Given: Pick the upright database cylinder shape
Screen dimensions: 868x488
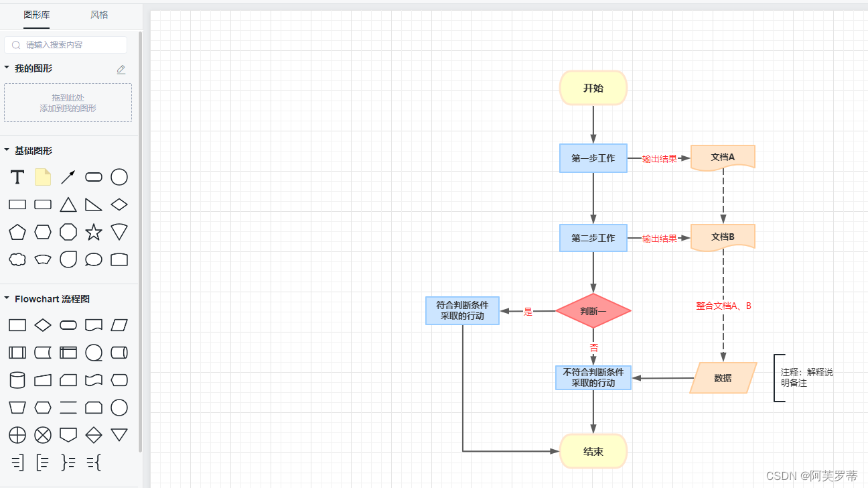Looking at the screenshot, I should pos(17,380).
